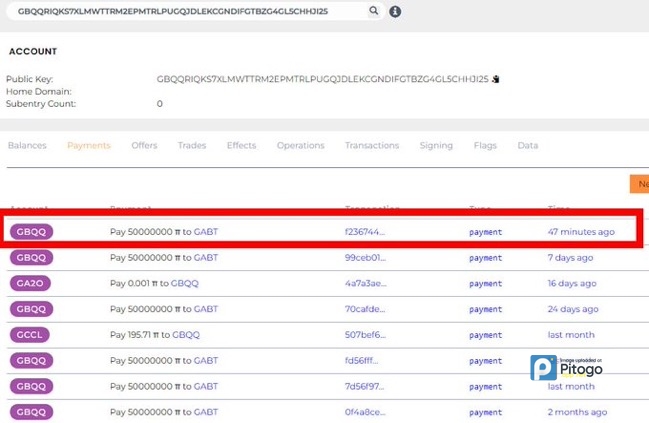Viewport: 649px width, 423px height.
Task: Open transaction 4a7a3ae link
Action: point(365,283)
